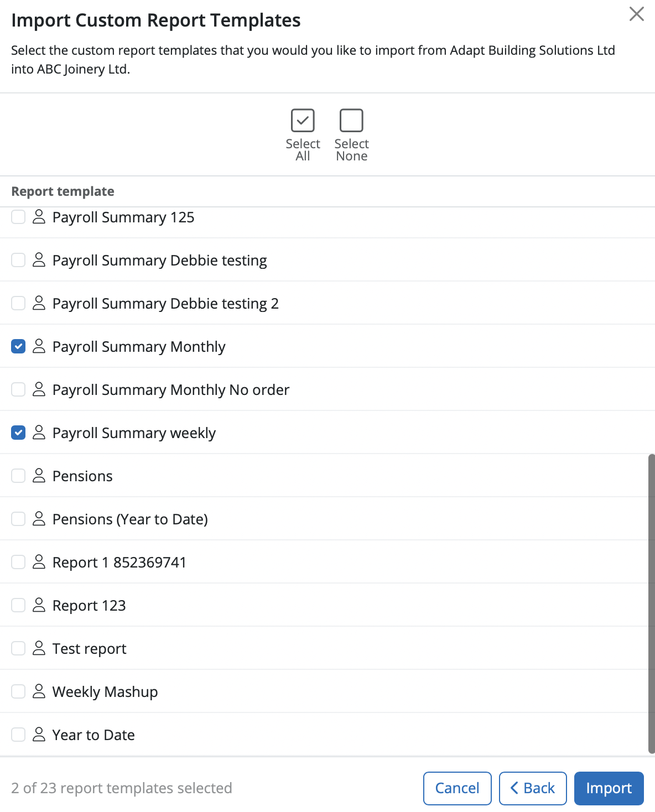Viewport: 655px width, 812px height.
Task: Click the Select None empty box icon
Action: [x=351, y=121]
